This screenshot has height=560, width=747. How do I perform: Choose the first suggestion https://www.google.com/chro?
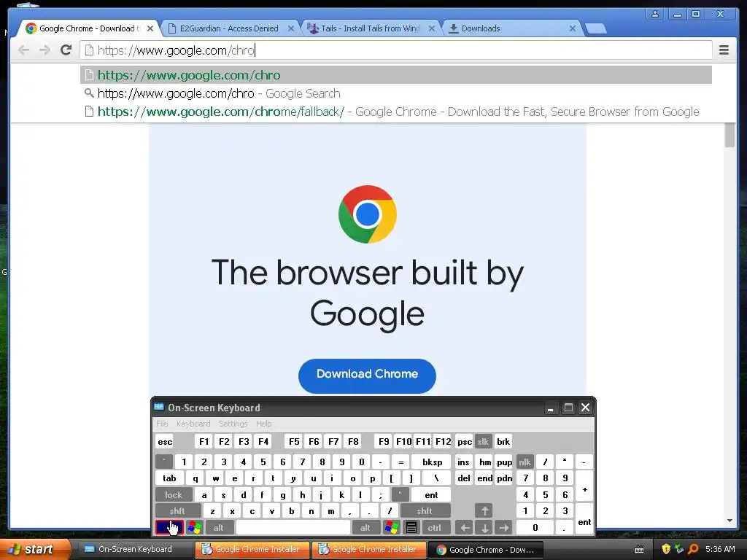coord(396,75)
